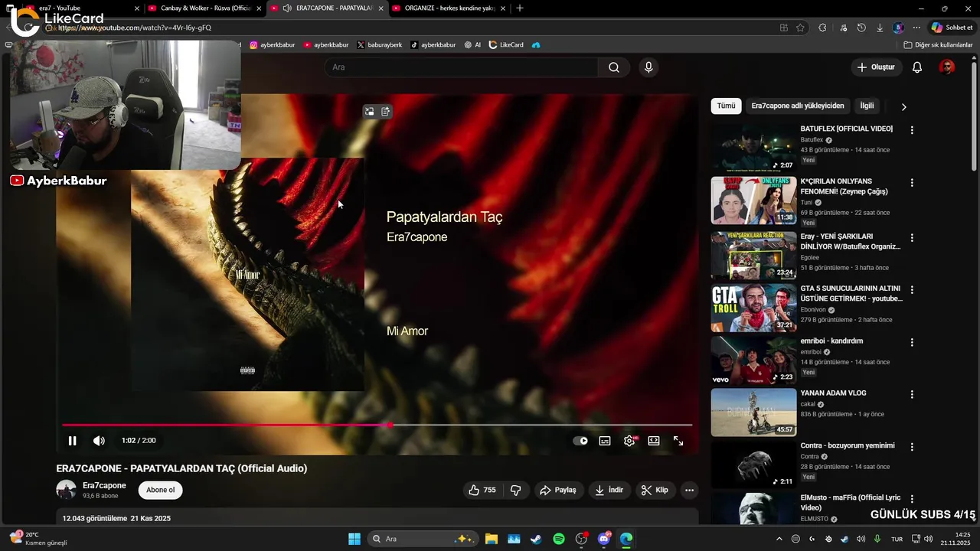Viewport: 980px width, 551px height.
Task: Open the player settings gear
Action: [x=629, y=441]
